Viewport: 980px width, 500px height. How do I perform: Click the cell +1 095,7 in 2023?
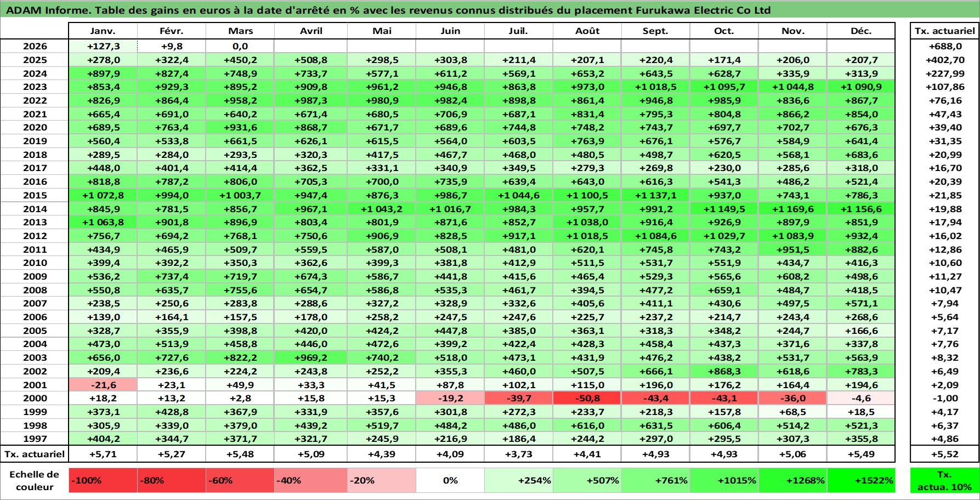tap(724, 87)
